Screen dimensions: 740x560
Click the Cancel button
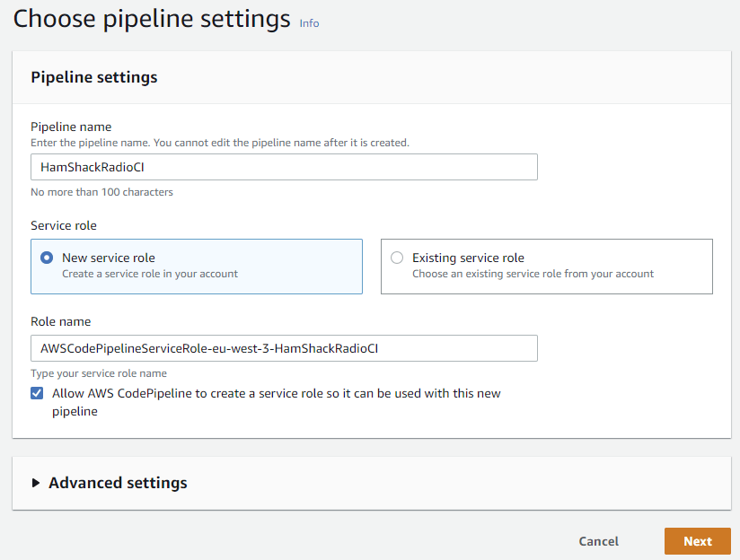point(598,541)
